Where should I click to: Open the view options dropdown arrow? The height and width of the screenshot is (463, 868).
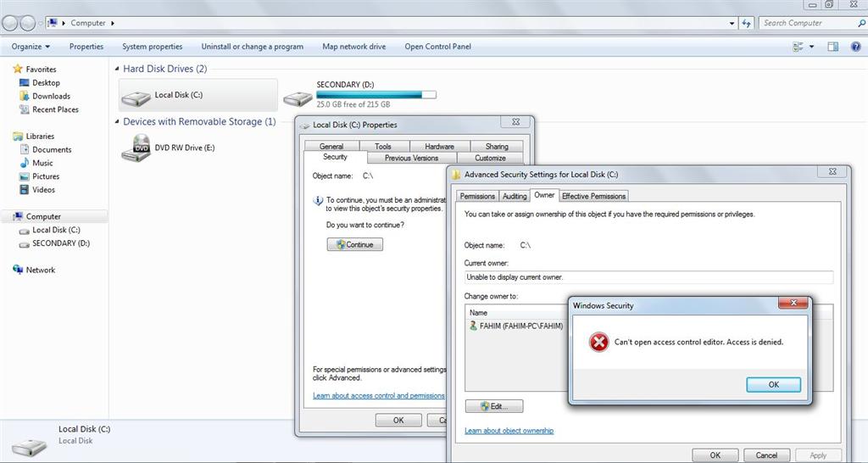(811, 47)
